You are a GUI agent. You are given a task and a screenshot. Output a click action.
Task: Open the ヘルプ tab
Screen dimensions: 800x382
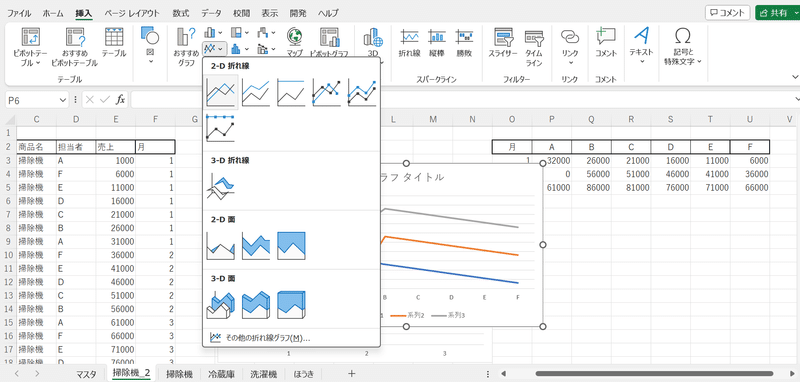coord(328,13)
